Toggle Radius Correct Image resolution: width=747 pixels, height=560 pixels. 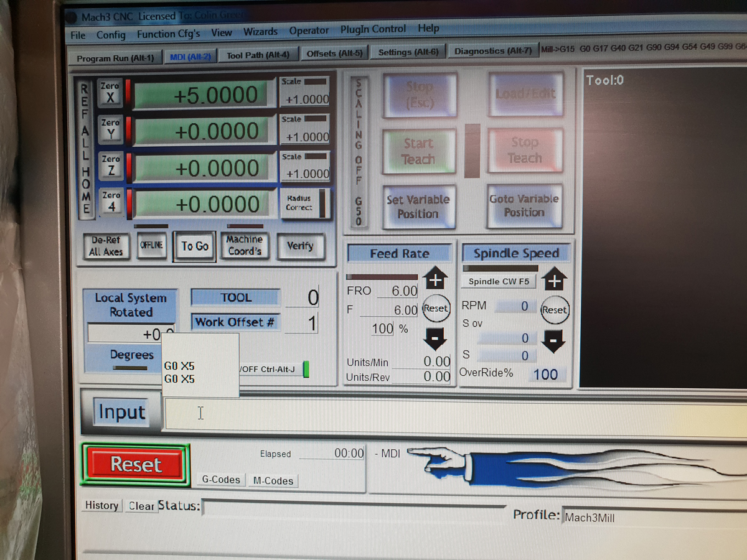305,203
